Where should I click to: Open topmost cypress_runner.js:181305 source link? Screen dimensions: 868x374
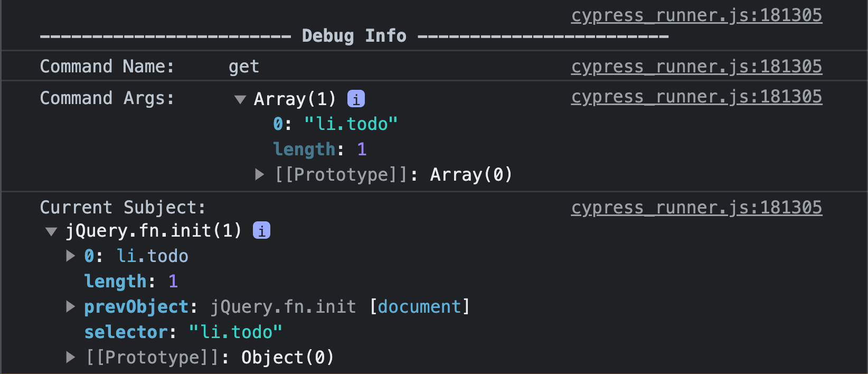pos(696,15)
